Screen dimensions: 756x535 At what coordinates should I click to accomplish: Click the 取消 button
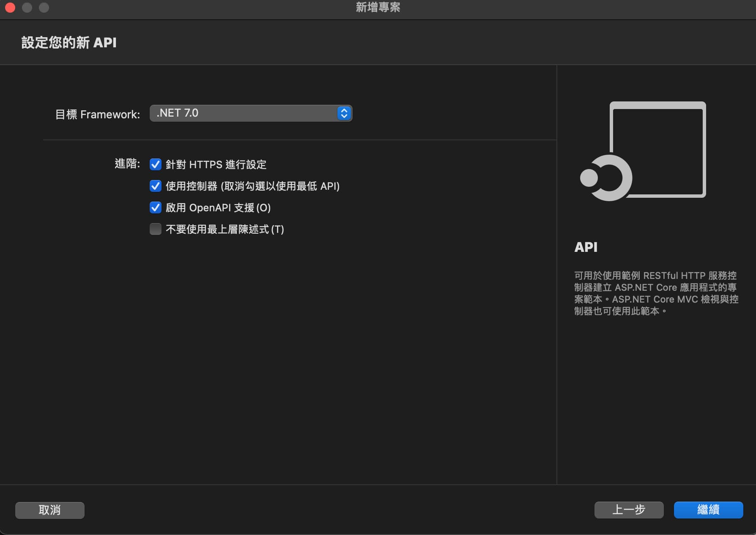click(50, 510)
